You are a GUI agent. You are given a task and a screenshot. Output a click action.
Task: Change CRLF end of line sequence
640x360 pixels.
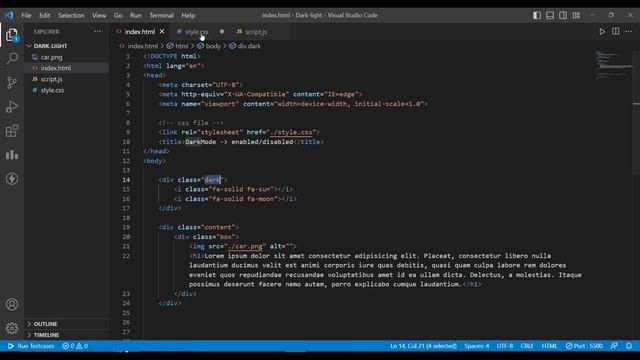pos(527,346)
